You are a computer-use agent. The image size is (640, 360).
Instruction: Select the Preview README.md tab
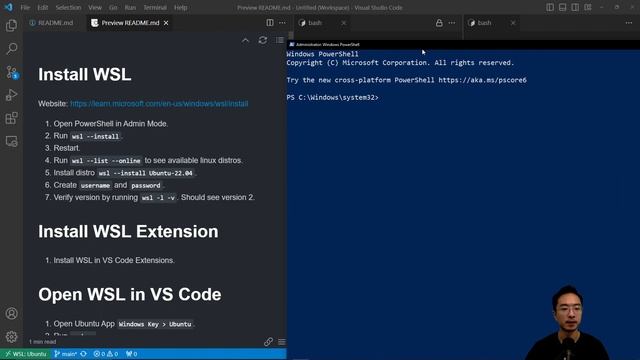(130, 23)
